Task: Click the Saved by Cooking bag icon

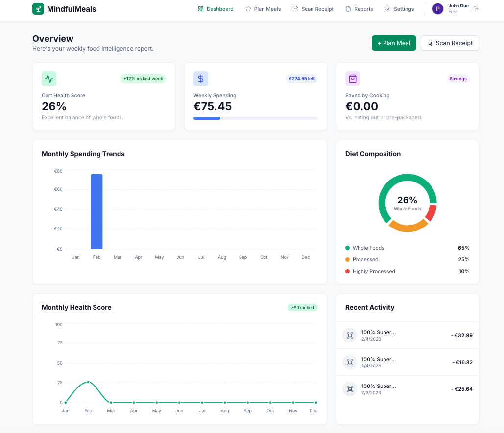Action: coord(353,79)
